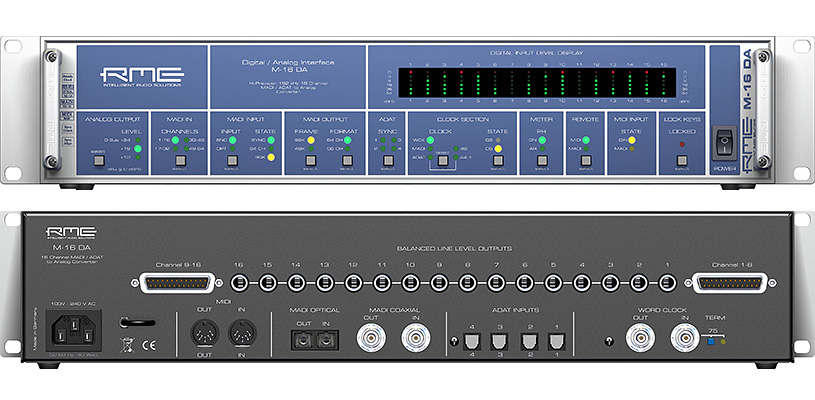Click ADAT input port 4
Image resolution: width=815 pixels, height=400 pixels.
pos(473,341)
